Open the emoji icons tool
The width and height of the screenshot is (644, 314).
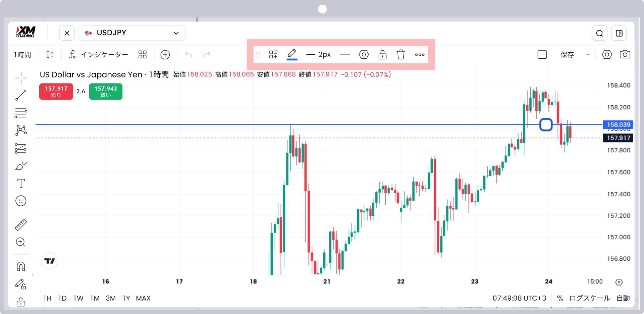[x=21, y=201]
